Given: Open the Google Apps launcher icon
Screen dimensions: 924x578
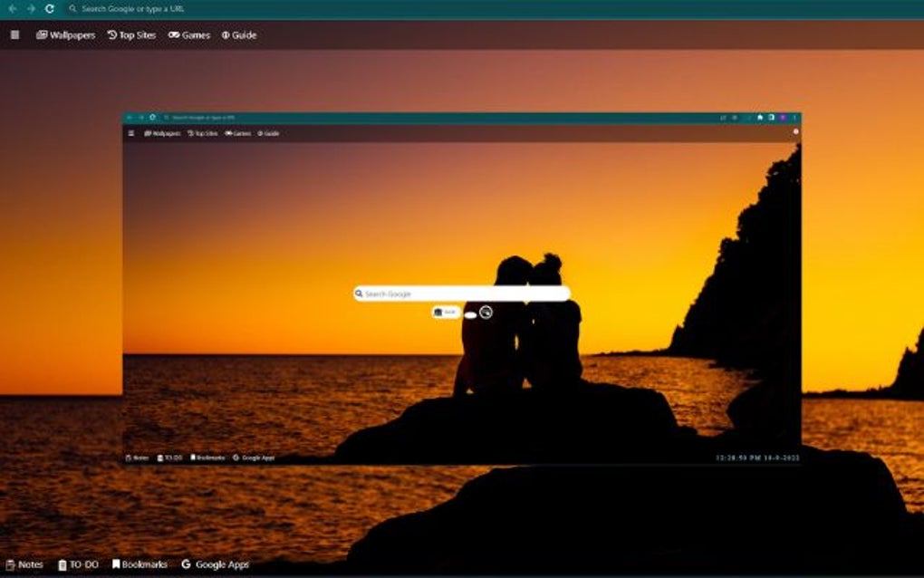Looking at the screenshot, I should click(x=188, y=564).
